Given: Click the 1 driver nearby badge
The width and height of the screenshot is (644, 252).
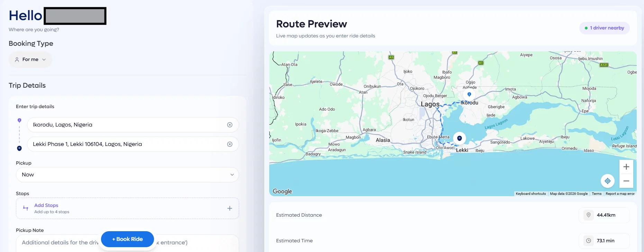Looking at the screenshot, I should [x=604, y=28].
